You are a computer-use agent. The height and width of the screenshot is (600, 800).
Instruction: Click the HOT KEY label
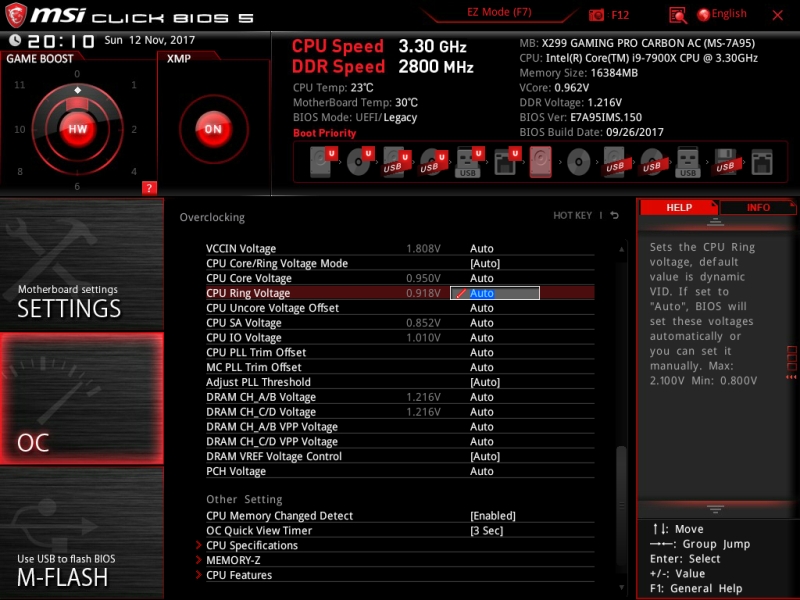tap(572, 215)
